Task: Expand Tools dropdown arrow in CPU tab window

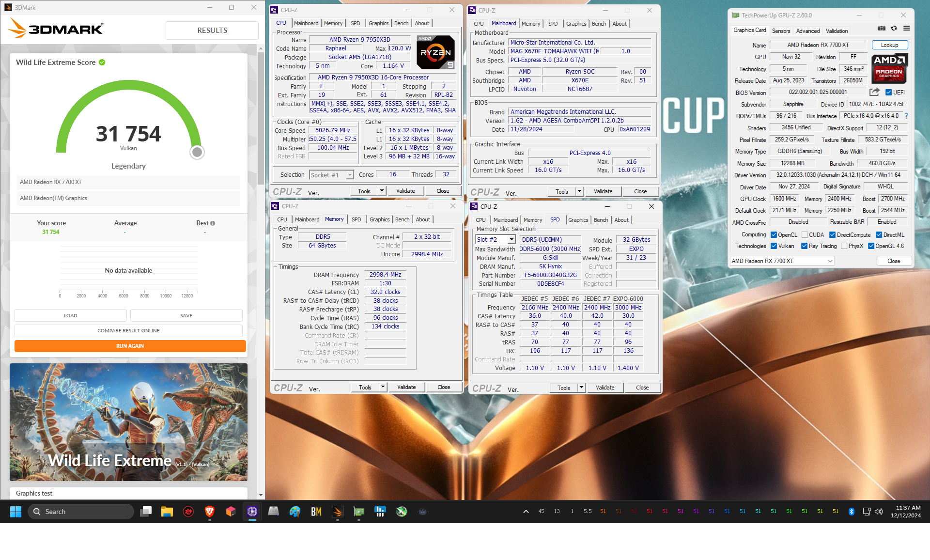Action: [382, 191]
